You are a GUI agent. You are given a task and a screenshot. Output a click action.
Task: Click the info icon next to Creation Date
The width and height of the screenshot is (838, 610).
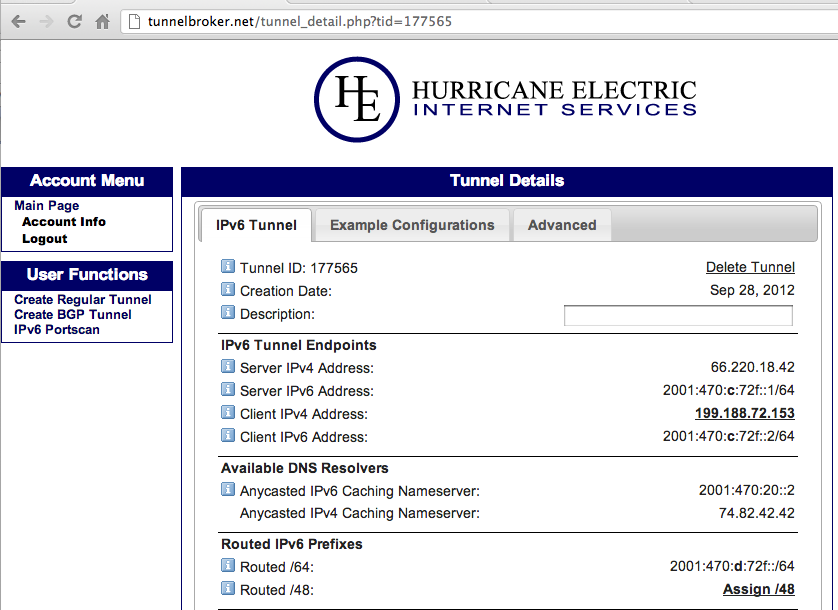click(x=227, y=291)
